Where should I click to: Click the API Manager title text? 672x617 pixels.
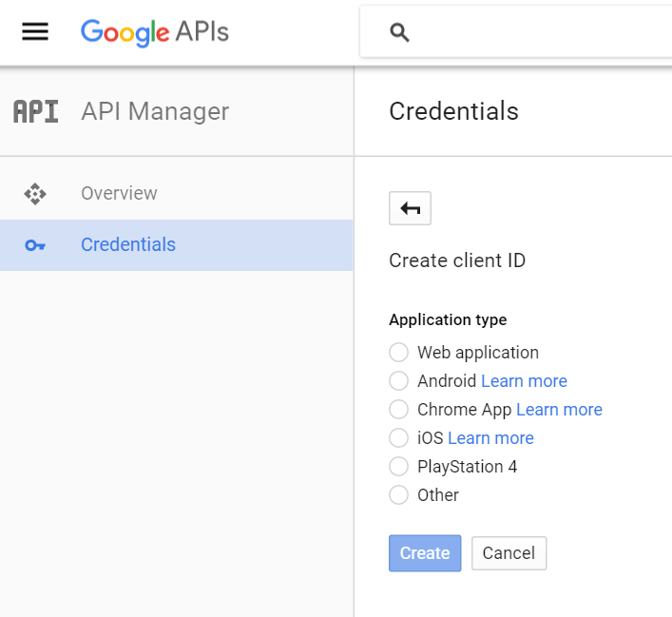(x=155, y=111)
